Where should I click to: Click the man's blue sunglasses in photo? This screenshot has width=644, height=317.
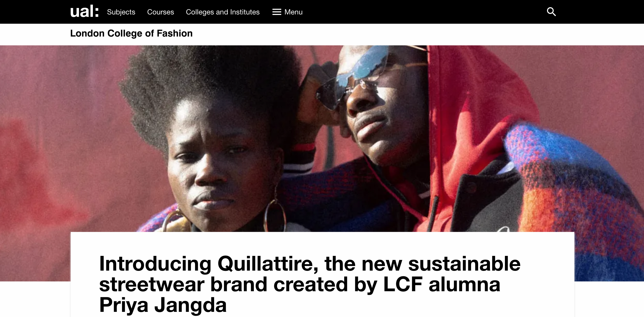pos(359,75)
